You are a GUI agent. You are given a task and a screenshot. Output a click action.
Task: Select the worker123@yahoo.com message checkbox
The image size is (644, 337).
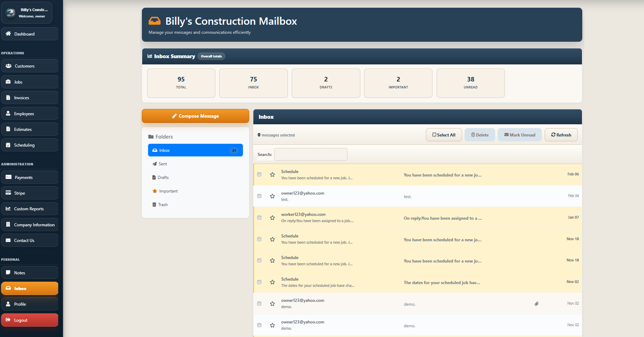pyautogui.click(x=259, y=218)
